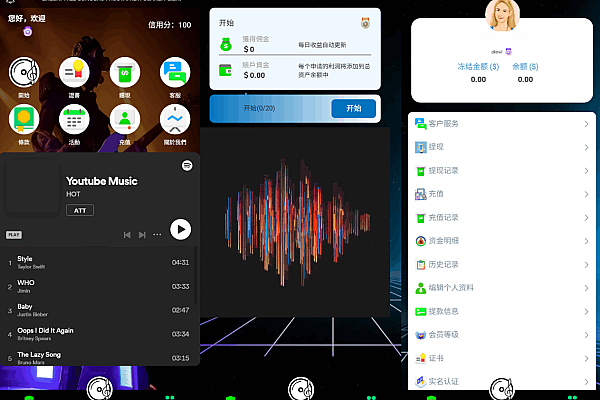Open the 充值 menu entry in profile list
The image size is (600, 400).
[502, 194]
